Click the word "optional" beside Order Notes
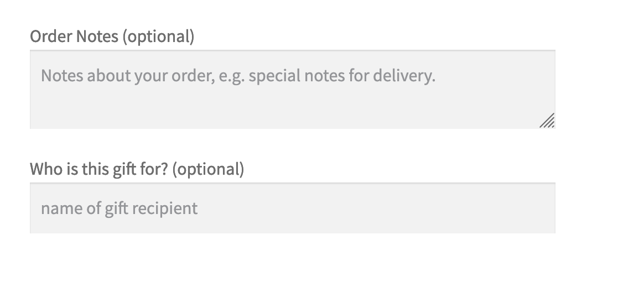 158,37
